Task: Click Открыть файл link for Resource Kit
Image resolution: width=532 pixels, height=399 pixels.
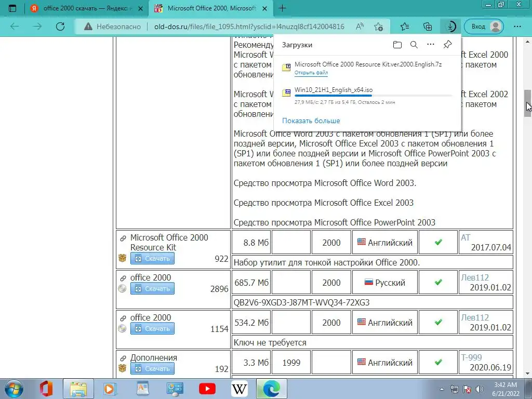Action: (x=311, y=73)
